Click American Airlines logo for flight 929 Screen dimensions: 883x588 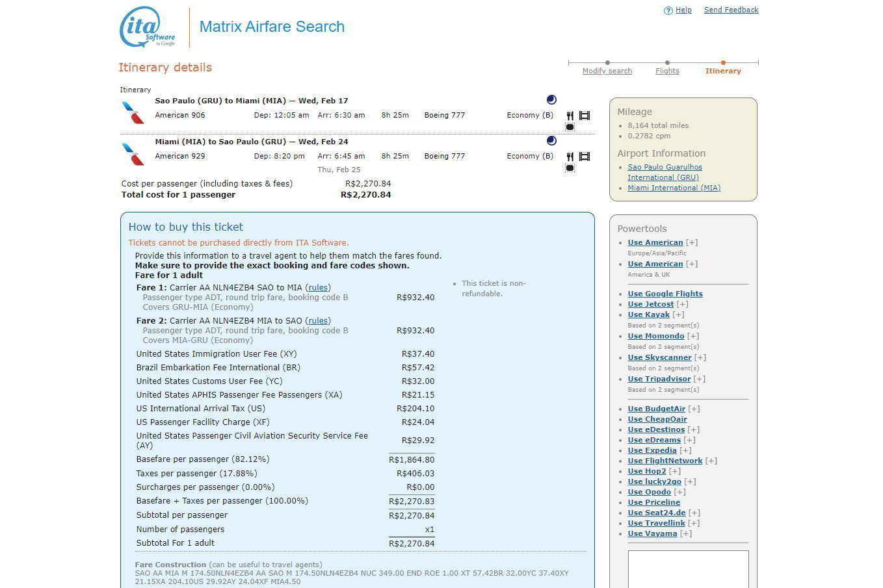click(133, 153)
